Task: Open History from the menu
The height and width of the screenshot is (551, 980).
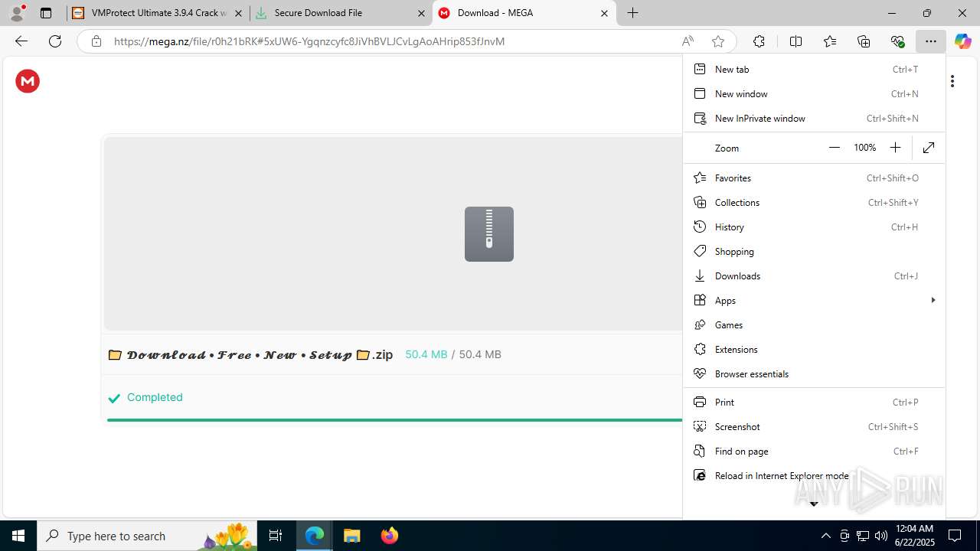Action: [x=814, y=227]
